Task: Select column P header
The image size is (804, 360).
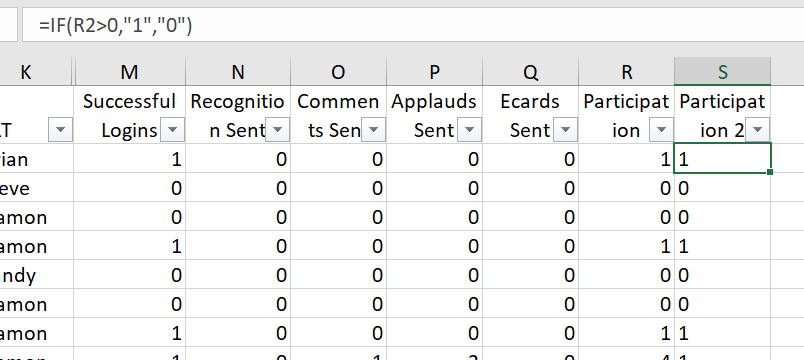Action: 434,72
